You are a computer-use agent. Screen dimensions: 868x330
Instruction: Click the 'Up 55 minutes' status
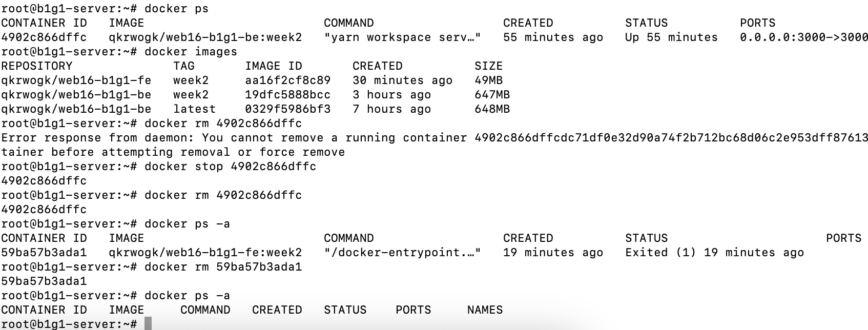coord(672,37)
